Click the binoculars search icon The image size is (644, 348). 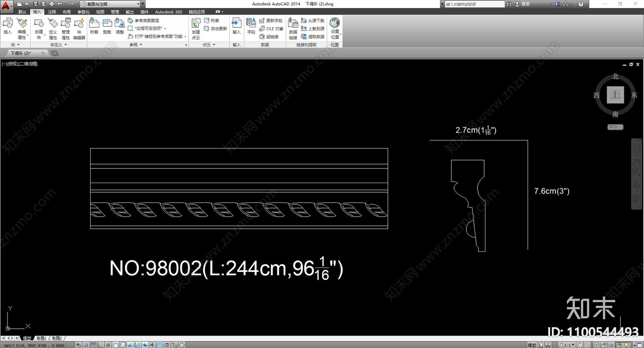point(509,4)
